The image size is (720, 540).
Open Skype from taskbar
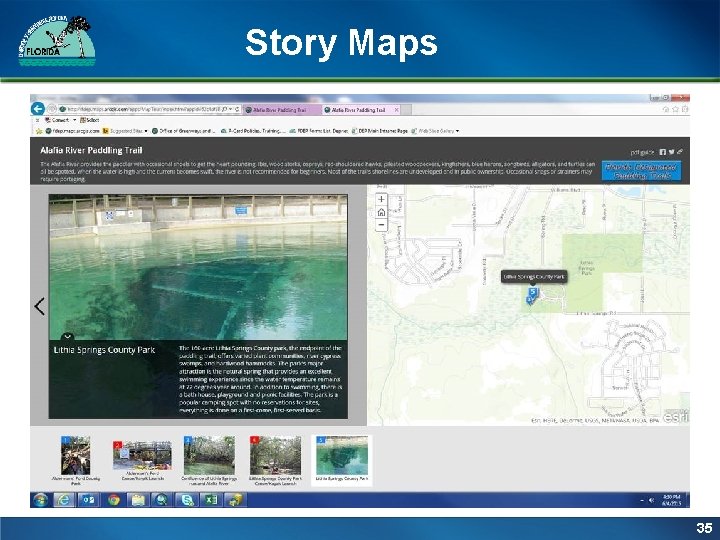(x=186, y=500)
